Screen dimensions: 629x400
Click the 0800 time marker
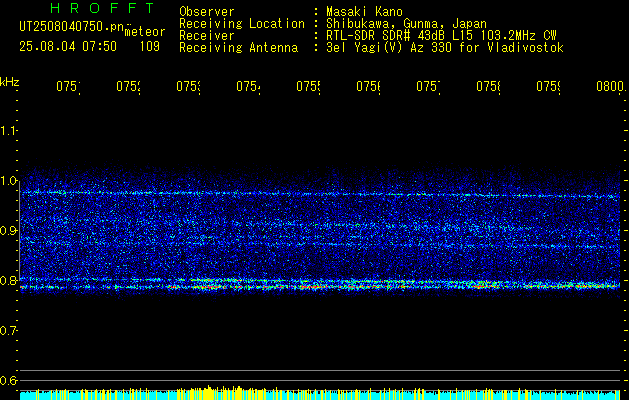(611, 87)
